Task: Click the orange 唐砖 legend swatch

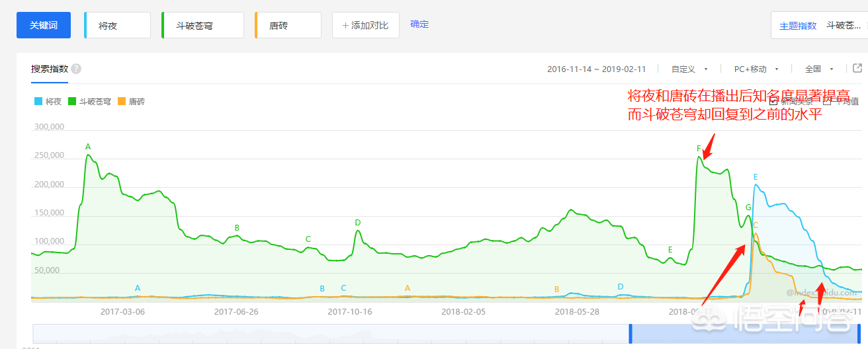Action: coord(121,102)
